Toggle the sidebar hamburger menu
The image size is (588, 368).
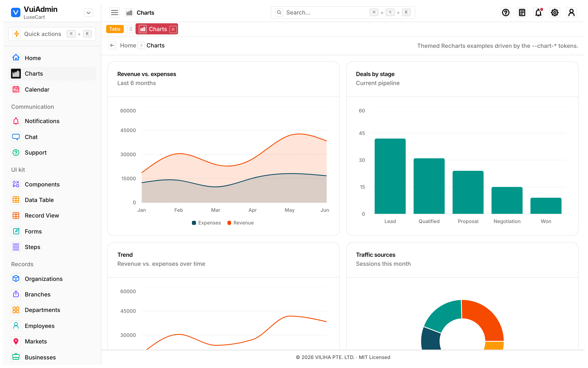click(x=115, y=12)
